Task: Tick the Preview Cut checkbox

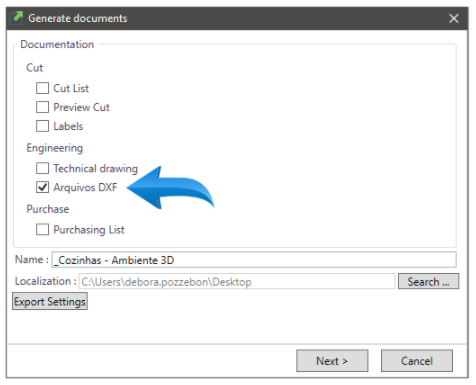Action: (42, 107)
